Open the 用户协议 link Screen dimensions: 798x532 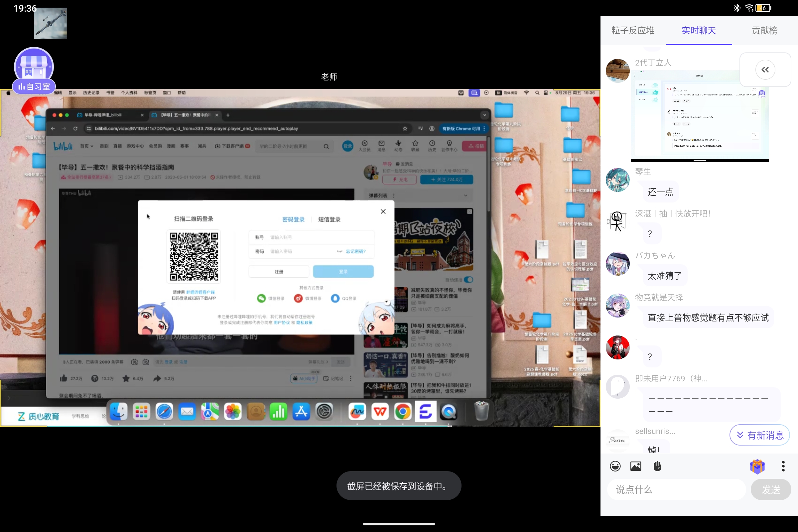pos(282,322)
